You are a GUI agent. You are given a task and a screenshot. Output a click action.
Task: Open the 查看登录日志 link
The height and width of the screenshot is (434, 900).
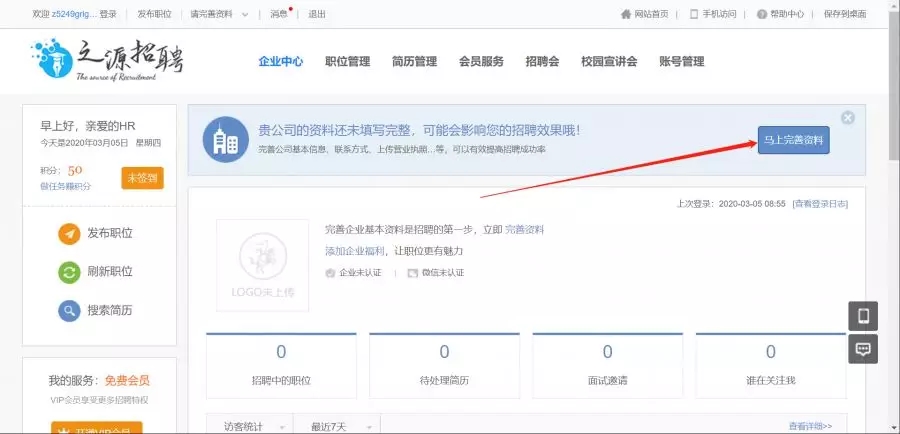[820, 204]
